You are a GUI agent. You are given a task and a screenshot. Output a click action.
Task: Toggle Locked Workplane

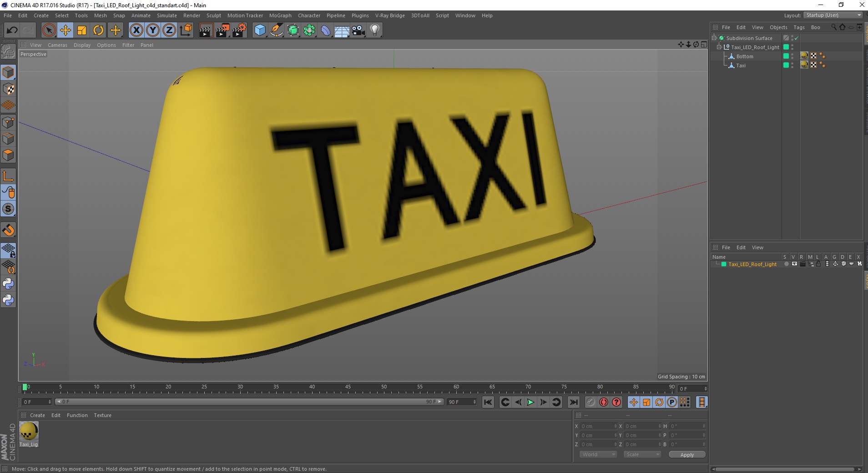[8, 250]
